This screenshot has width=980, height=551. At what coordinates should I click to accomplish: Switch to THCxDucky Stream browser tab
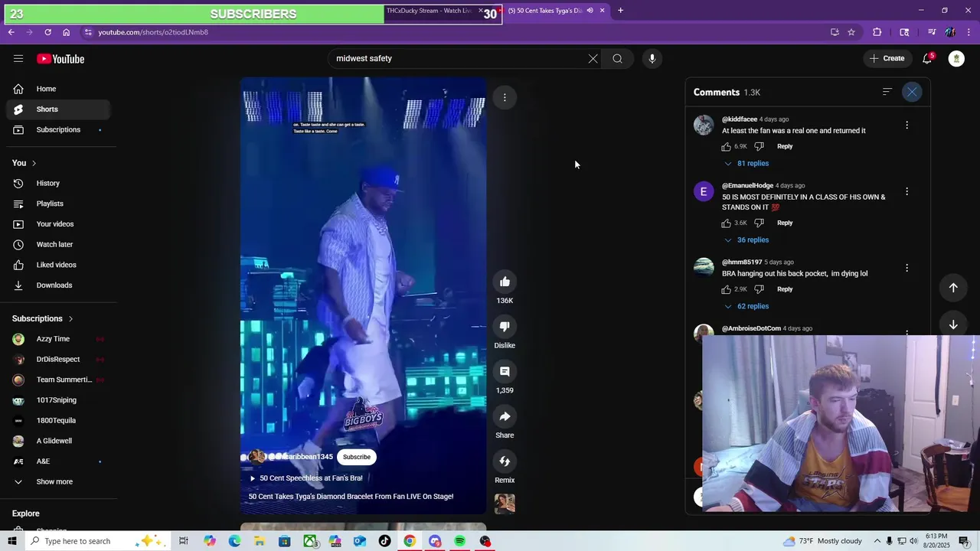pyautogui.click(x=429, y=11)
